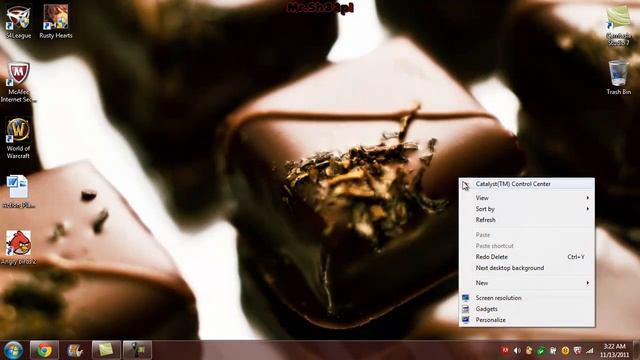Open the volume speaker tray icon

517,350
